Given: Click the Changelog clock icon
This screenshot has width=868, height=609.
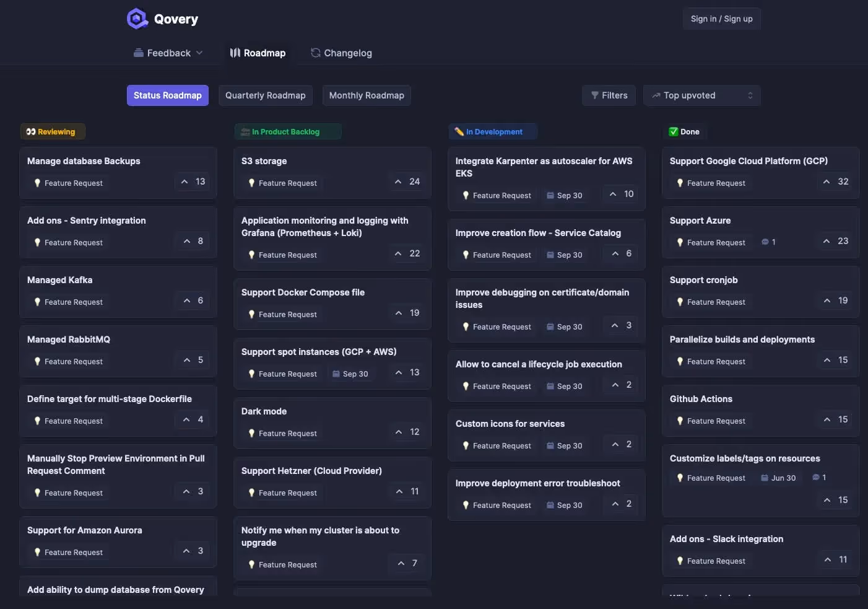Looking at the screenshot, I should click(315, 53).
